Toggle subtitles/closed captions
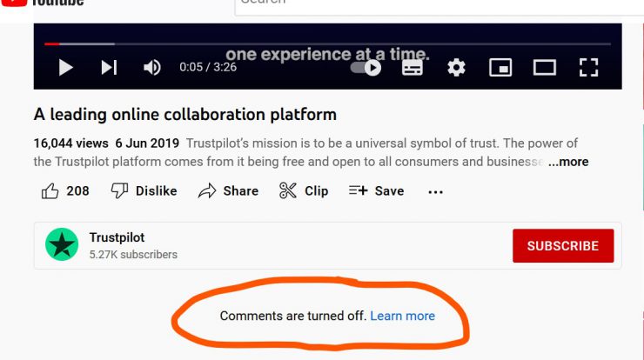The width and height of the screenshot is (644, 360). pyautogui.click(x=413, y=68)
